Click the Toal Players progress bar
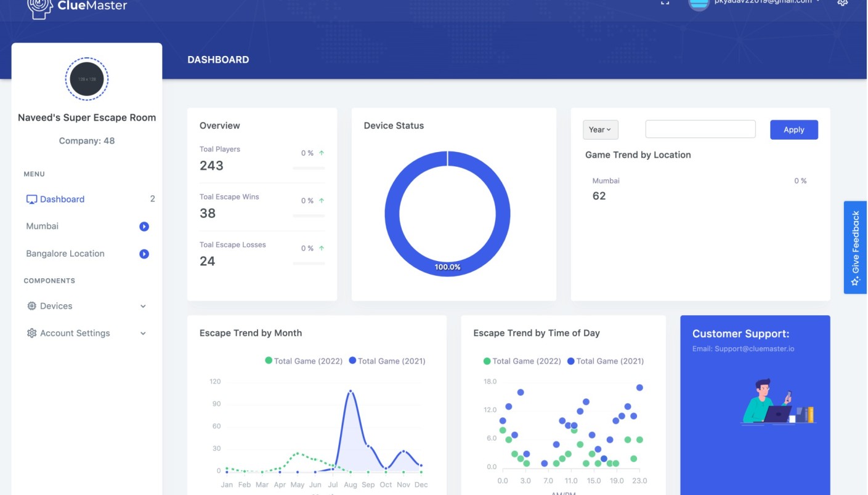 tap(309, 168)
